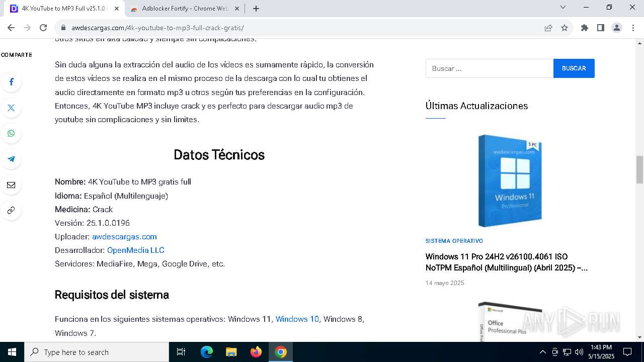Image resolution: width=644 pixels, height=362 pixels.
Task: Share the page on X (Twitter)
Action: 11,108
